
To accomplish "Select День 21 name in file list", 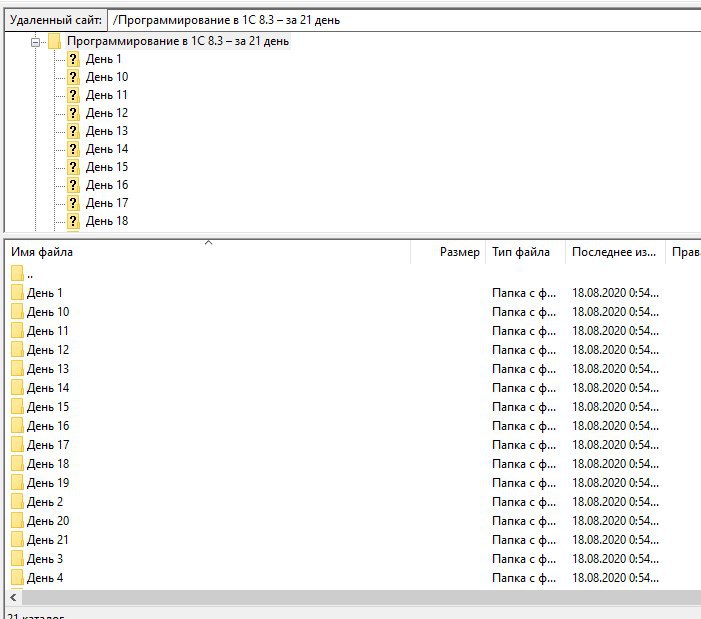I will (48, 540).
